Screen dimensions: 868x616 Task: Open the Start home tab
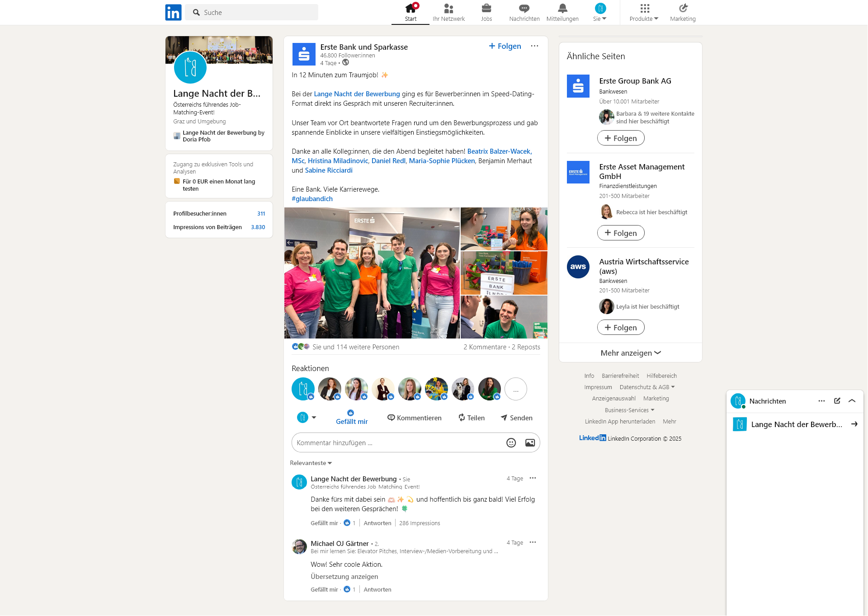pyautogui.click(x=410, y=12)
